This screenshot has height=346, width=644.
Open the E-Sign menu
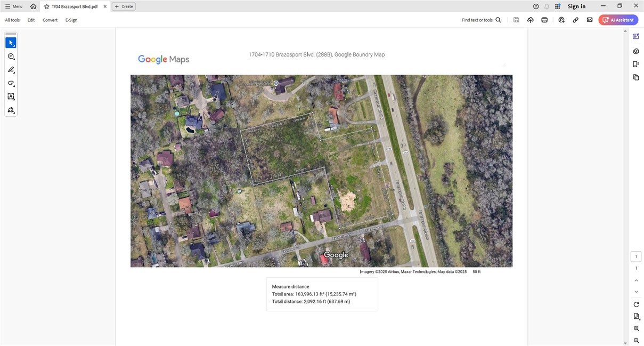(71, 20)
